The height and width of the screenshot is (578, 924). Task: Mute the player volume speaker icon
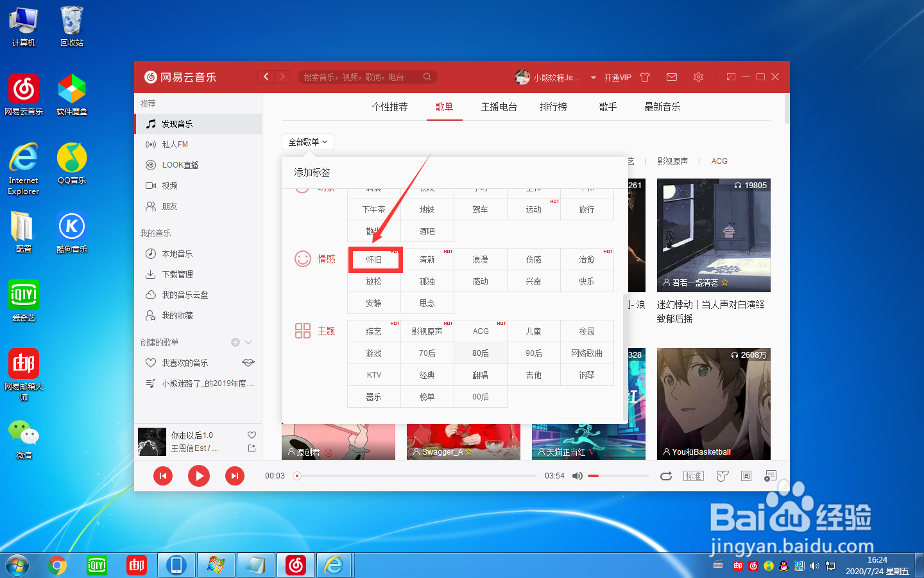point(577,476)
